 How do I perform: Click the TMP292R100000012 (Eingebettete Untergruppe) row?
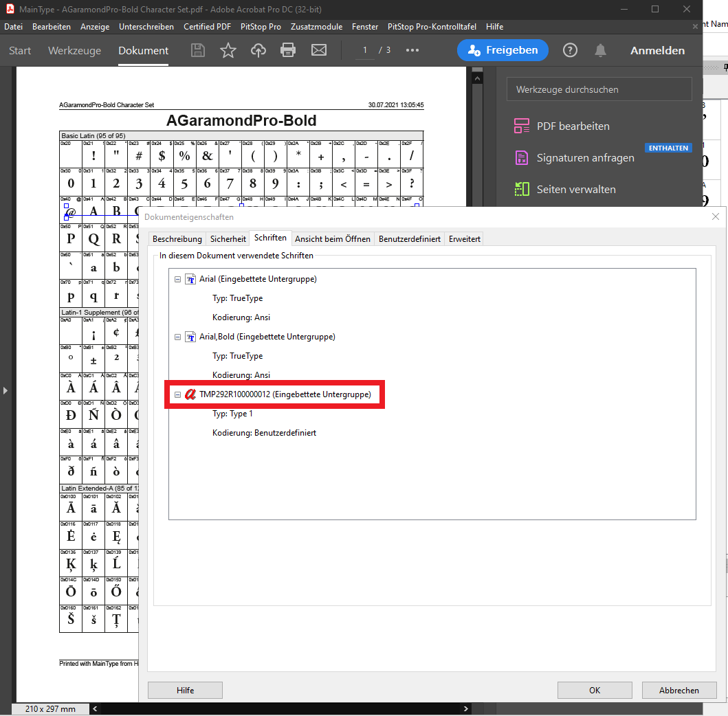point(285,394)
